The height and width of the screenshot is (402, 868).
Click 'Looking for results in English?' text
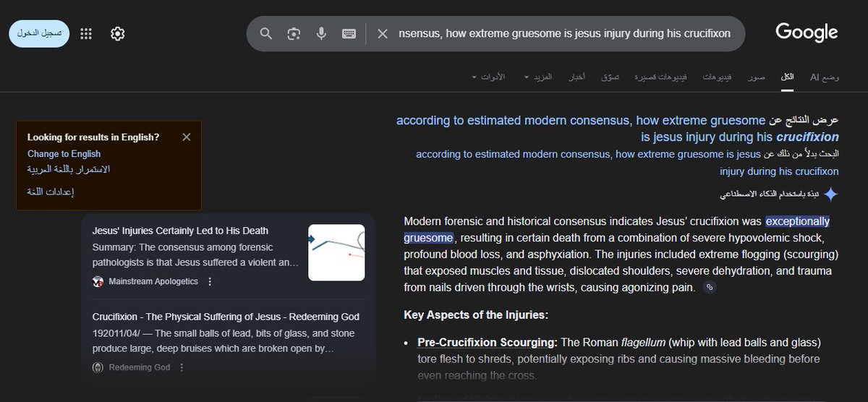coord(93,137)
